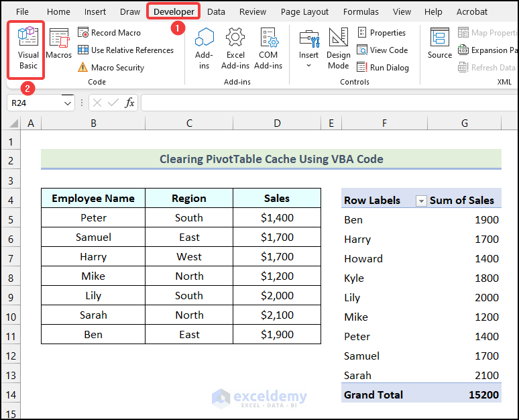Switch to the Insert tab
The width and height of the screenshot is (519, 420).
tap(95, 12)
